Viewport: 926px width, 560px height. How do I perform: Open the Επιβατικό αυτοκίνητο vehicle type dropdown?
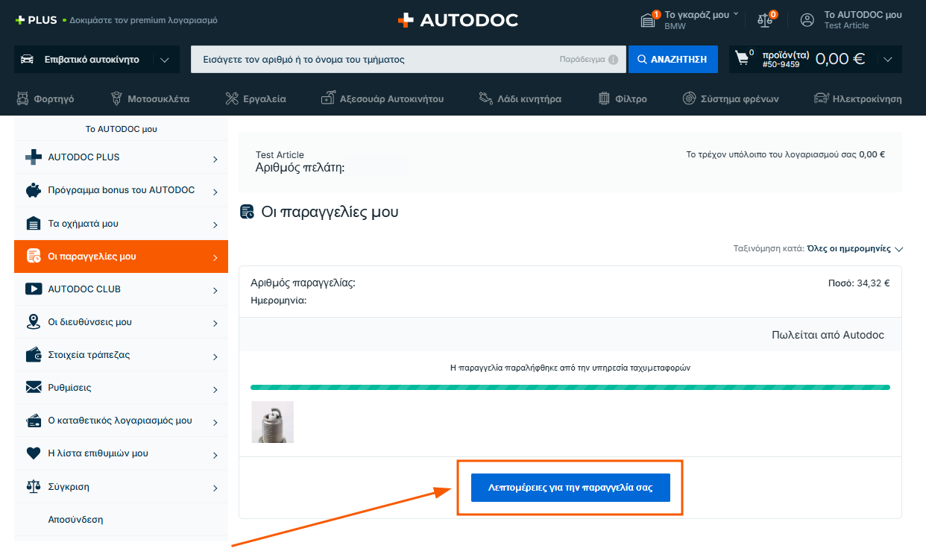pos(97,60)
